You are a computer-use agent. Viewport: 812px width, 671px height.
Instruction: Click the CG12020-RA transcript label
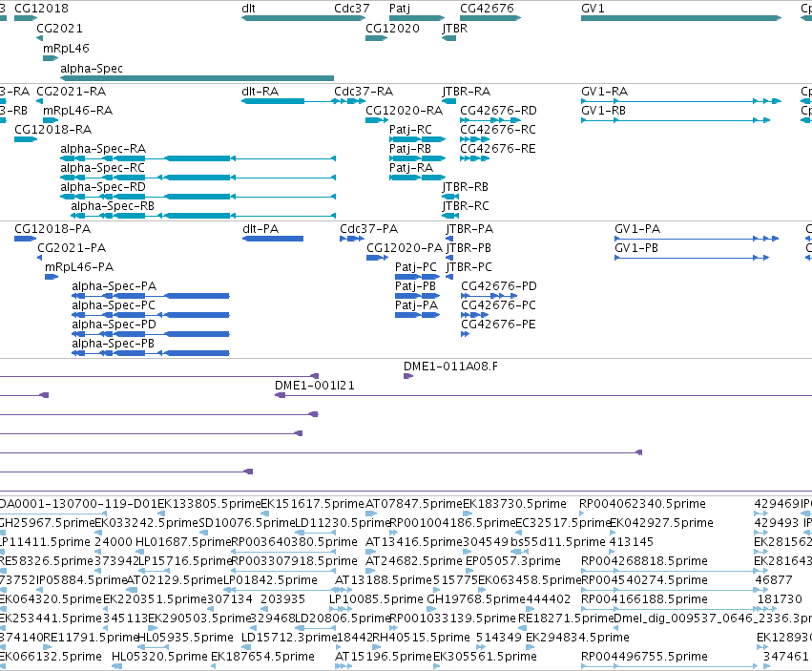[404, 111]
